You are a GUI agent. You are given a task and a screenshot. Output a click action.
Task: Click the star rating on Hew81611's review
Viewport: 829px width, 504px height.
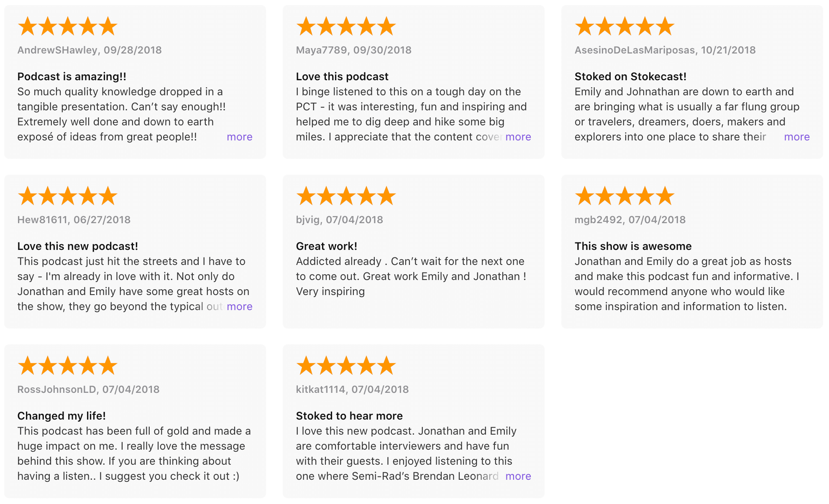(x=67, y=196)
